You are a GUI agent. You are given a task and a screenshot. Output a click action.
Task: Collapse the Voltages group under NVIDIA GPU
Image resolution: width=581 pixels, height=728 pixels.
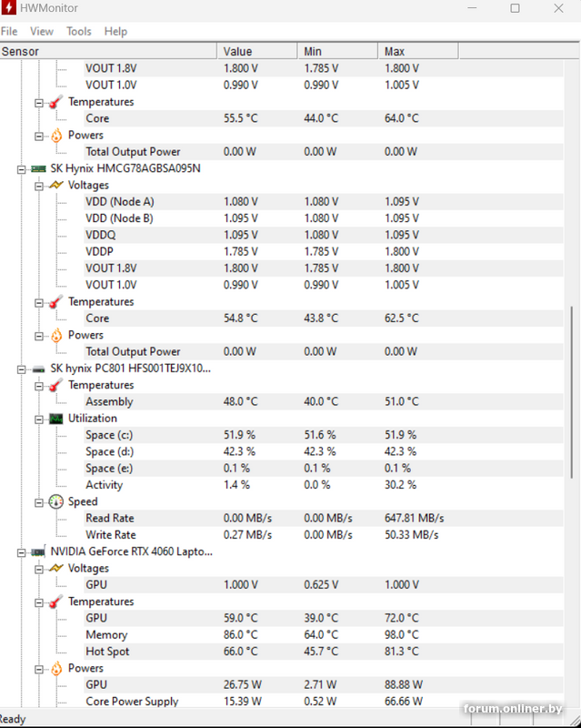39,568
